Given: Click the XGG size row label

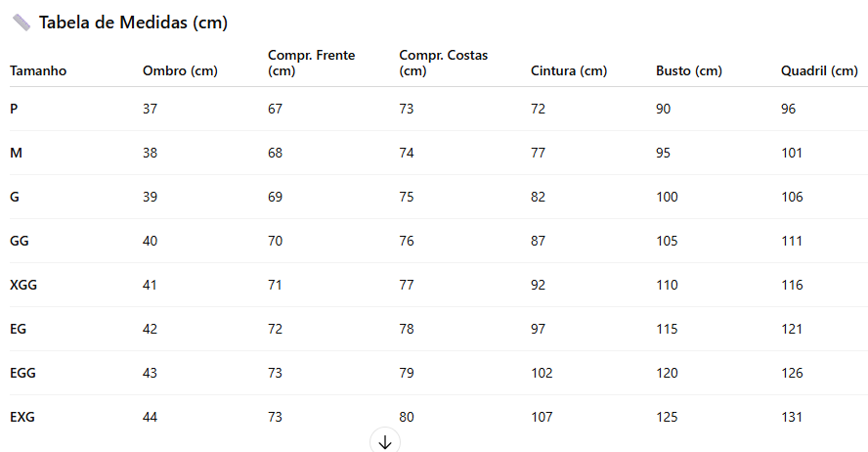Looking at the screenshot, I should point(23,285).
